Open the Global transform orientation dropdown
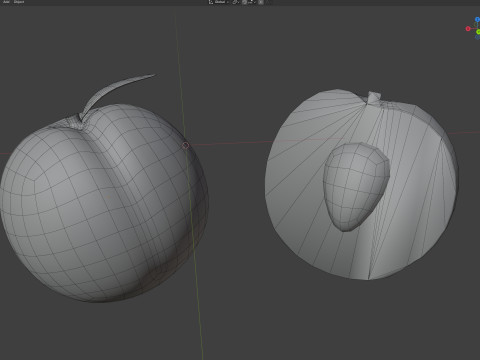480x360 pixels. pyautogui.click(x=219, y=2)
